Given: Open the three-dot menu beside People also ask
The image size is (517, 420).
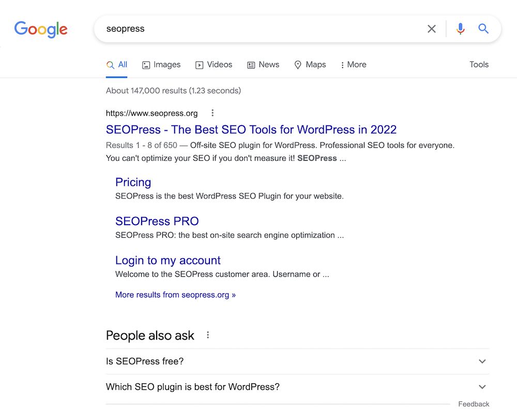Looking at the screenshot, I should pyautogui.click(x=208, y=335).
